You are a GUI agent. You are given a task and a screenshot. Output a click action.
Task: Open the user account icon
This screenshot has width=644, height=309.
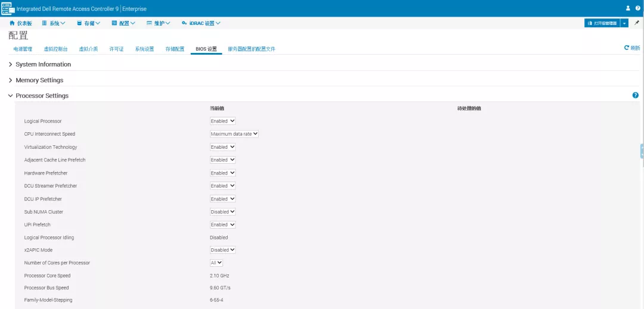tap(628, 8)
